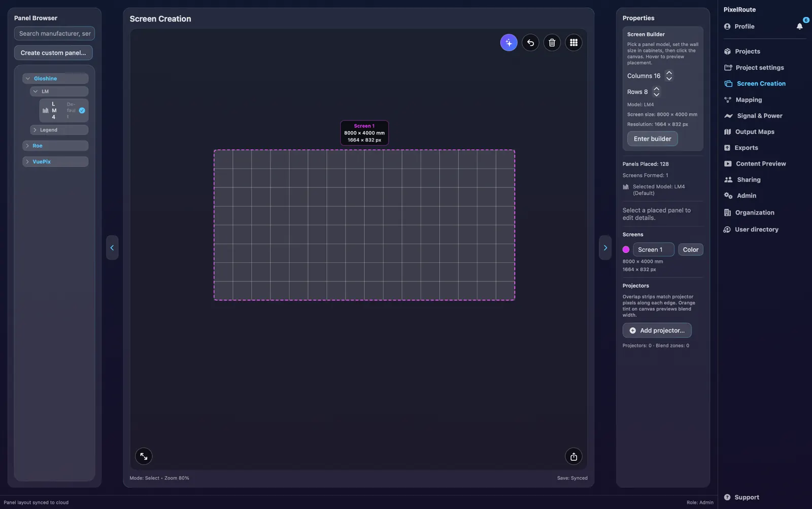Expand the VuePix manufacturer group
Viewport: 812px width, 509px height.
[x=55, y=161]
